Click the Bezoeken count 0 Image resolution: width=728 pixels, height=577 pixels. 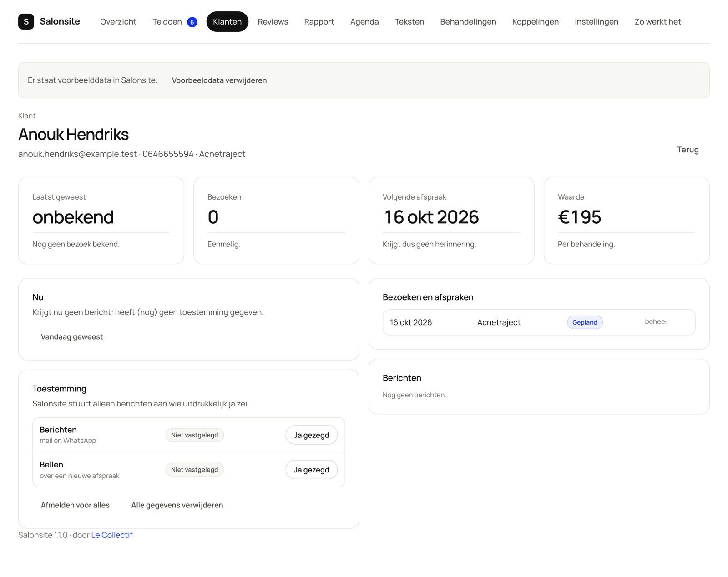pos(213,217)
